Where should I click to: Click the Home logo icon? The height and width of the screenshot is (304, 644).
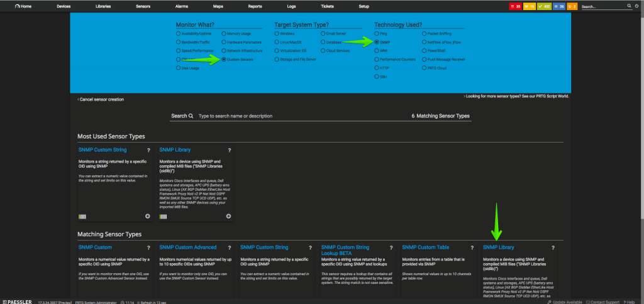pyautogui.click(x=17, y=6)
